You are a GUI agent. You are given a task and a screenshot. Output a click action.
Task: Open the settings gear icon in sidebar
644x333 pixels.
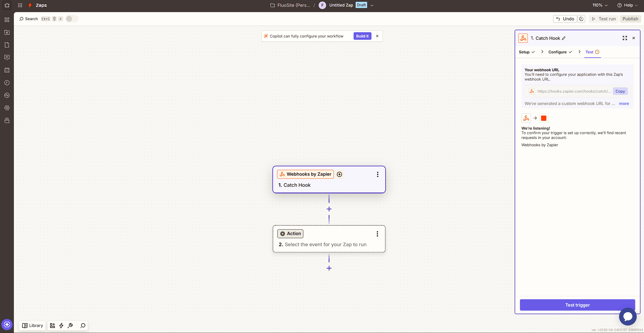click(x=7, y=108)
